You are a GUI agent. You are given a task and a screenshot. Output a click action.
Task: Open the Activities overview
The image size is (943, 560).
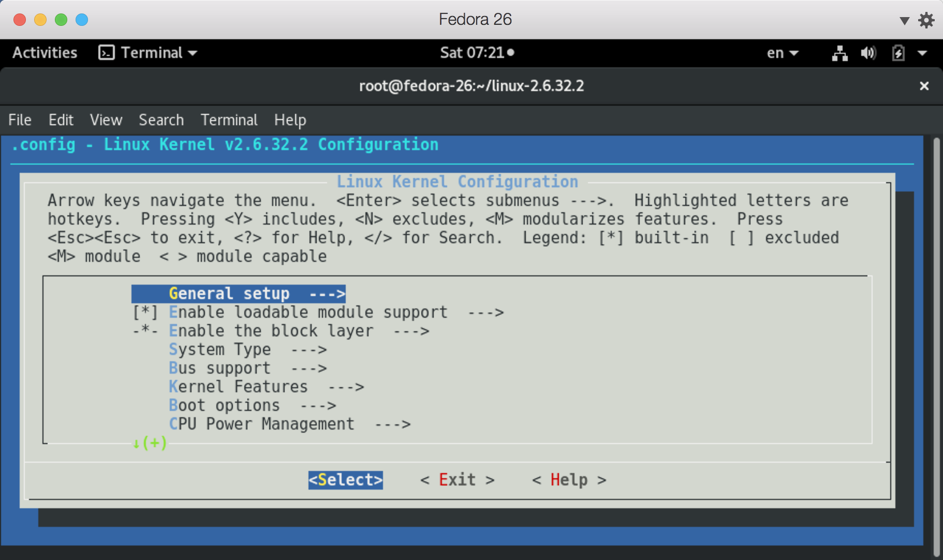point(45,53)
